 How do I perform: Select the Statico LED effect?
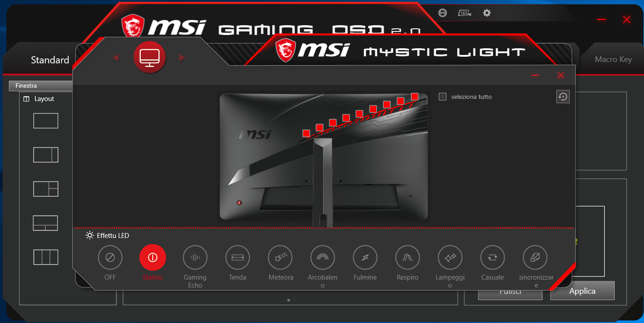coord(153,257)
